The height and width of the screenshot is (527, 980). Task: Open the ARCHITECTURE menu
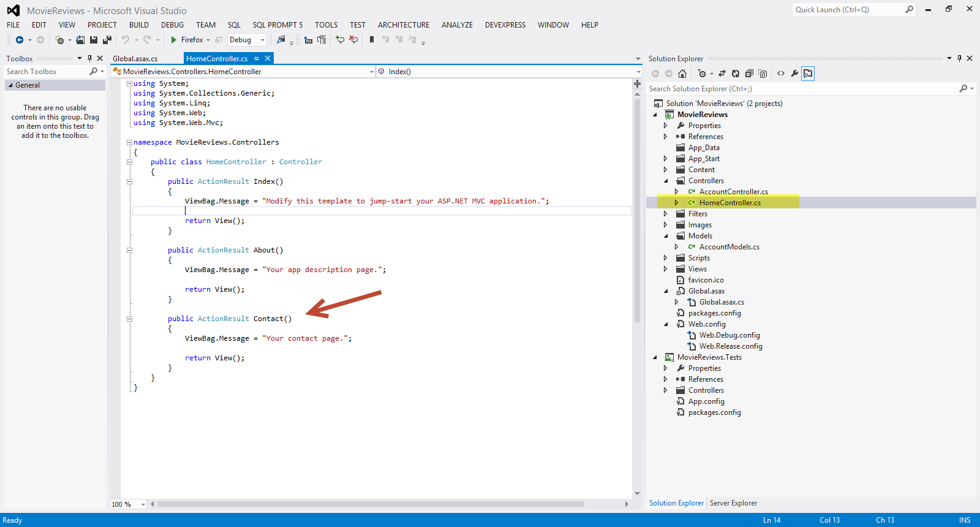pos(404,25)
